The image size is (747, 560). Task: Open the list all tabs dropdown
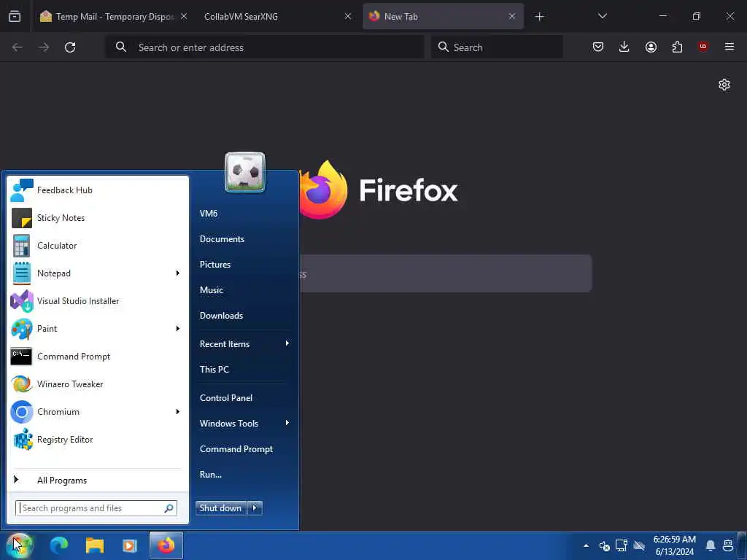603,17
